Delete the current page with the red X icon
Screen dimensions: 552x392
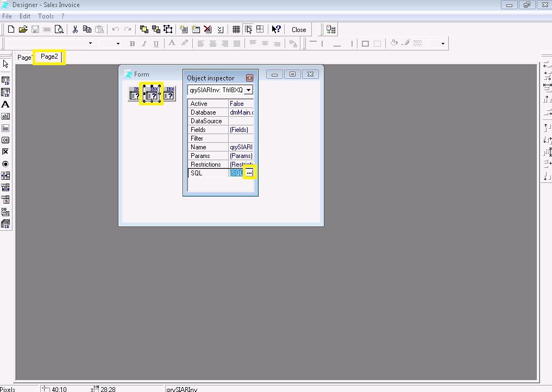click(x=208, y=29)
